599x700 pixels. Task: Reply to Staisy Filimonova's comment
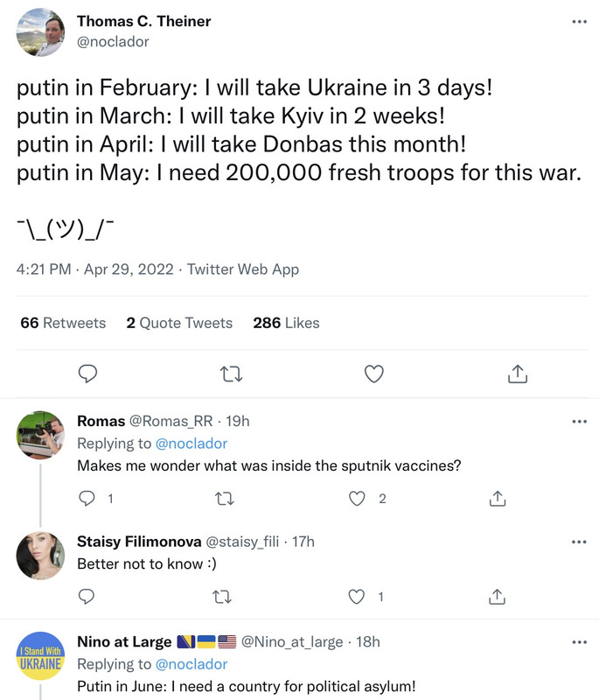(87, 597)
